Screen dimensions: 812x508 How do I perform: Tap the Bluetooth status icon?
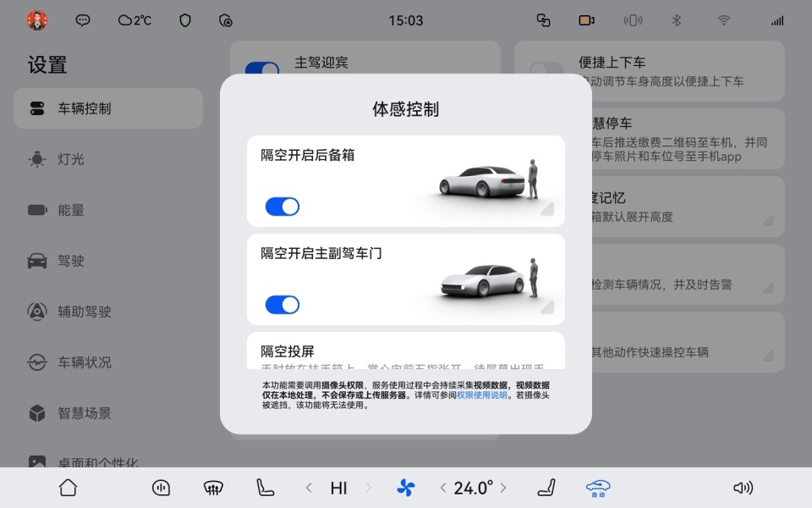click(x=676, y=19)
